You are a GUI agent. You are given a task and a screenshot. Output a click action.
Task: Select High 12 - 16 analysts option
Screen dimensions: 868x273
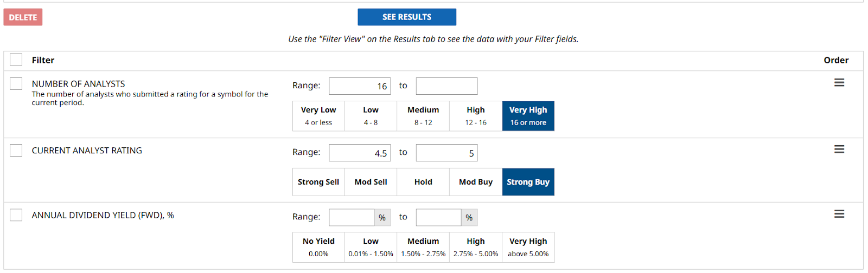pos(476,116)
